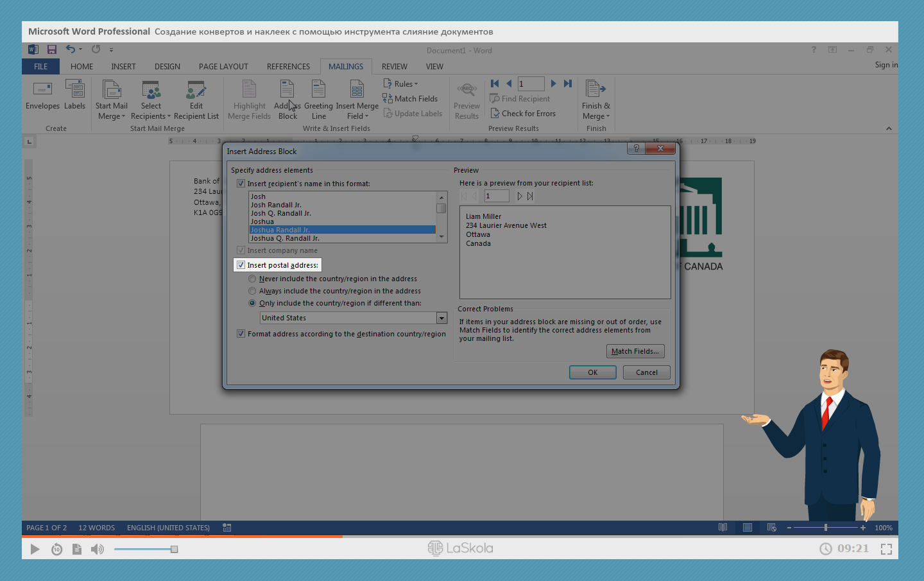Image resolution: width=924 pixels, height=581 pixels.
Task: Select Never include the country/region option
Action: click(253, 279)
